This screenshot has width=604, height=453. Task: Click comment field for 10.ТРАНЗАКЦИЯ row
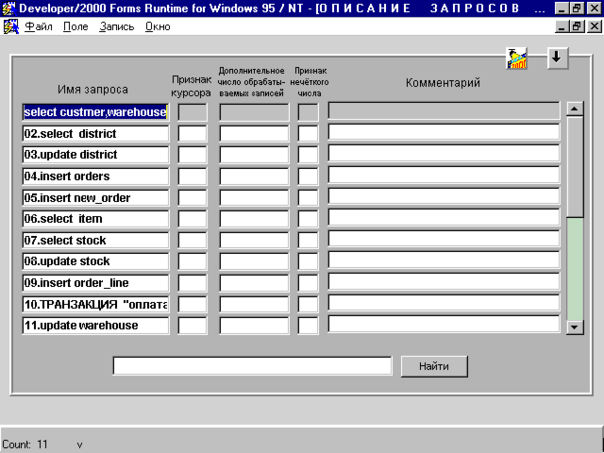(x=444, y=303)
